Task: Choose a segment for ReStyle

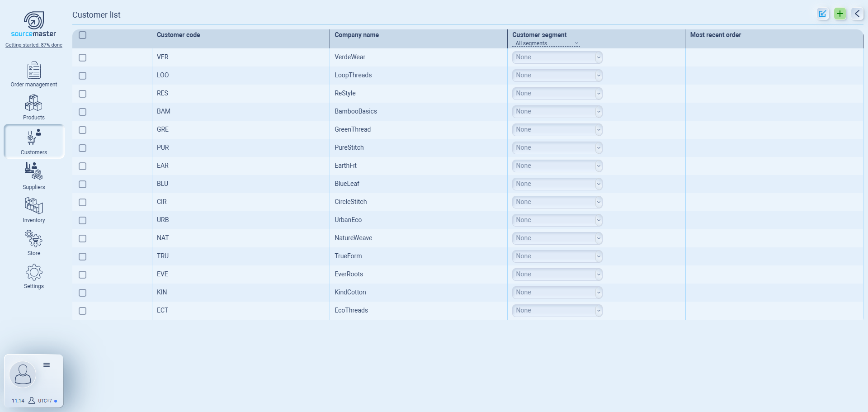Action: pyautogui.click(x=557, y=94)
